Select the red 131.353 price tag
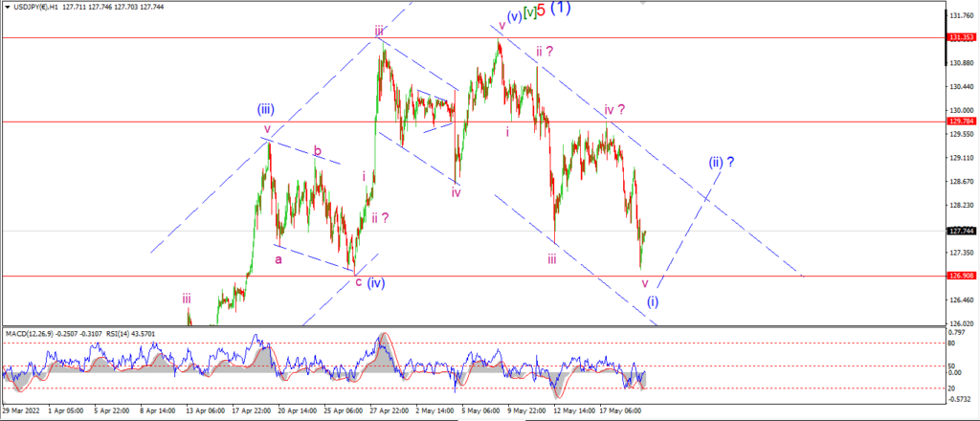980x421 pixels. pos(961,37)
